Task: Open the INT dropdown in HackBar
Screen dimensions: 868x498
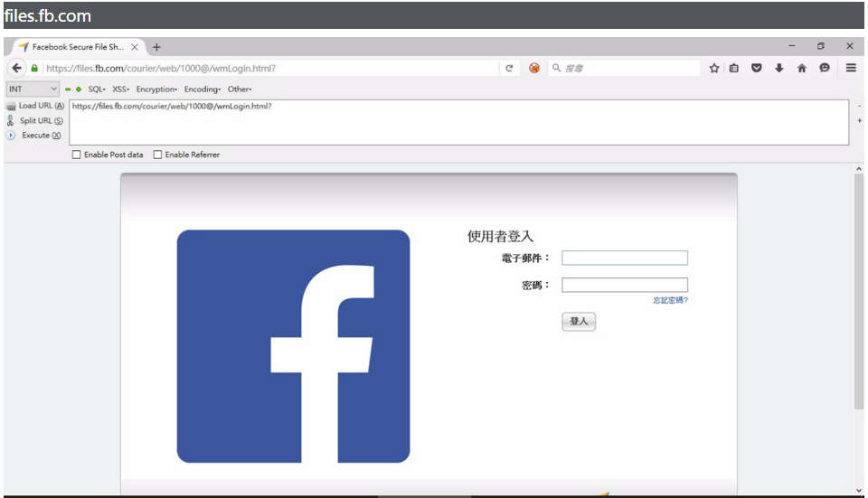Action: point(33,89)
